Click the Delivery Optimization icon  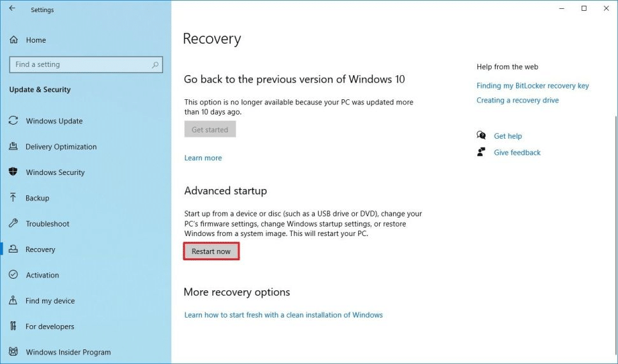pyautogui.click(x=13, y=147)
